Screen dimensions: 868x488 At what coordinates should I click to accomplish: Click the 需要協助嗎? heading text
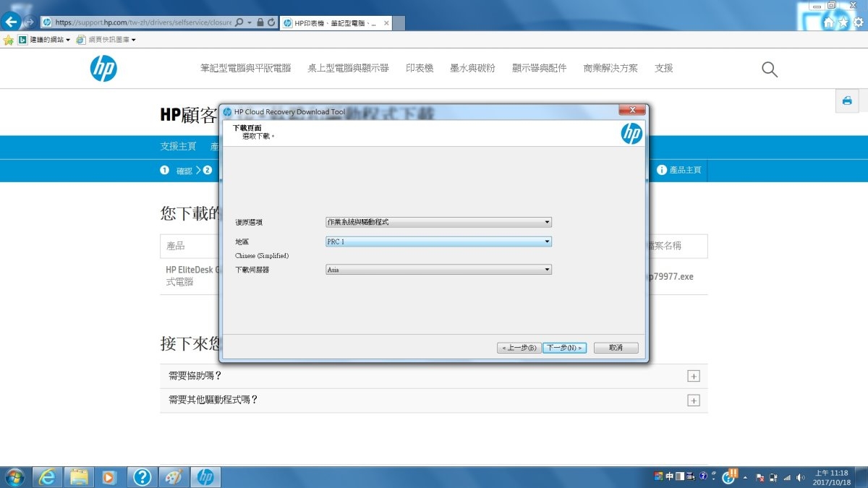195,376
